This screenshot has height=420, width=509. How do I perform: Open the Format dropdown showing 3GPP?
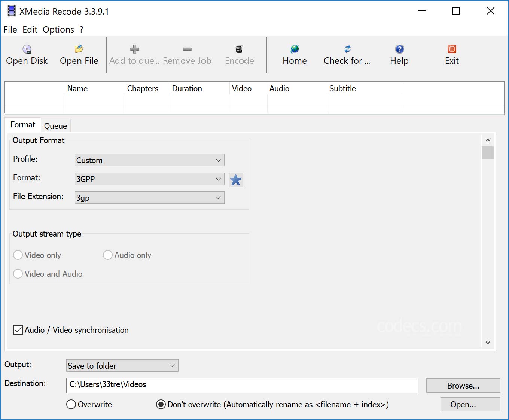click(149, 179)
